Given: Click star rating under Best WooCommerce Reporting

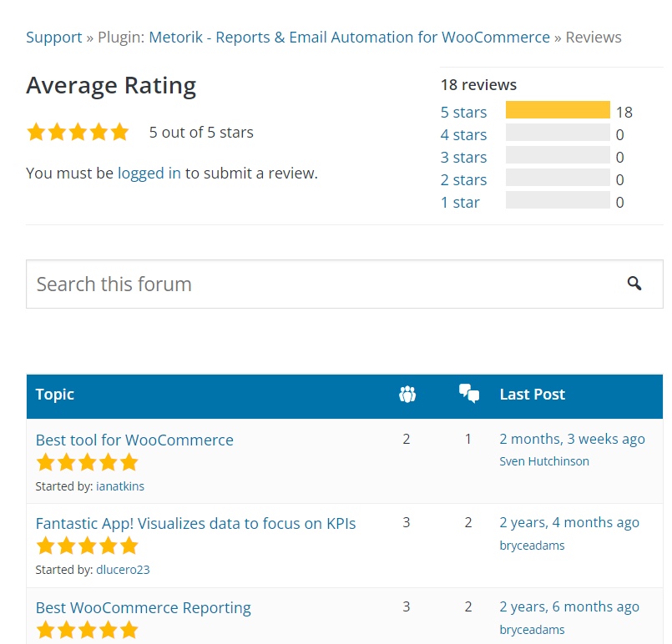Looking at the screenshot, I should pos(87,631).
